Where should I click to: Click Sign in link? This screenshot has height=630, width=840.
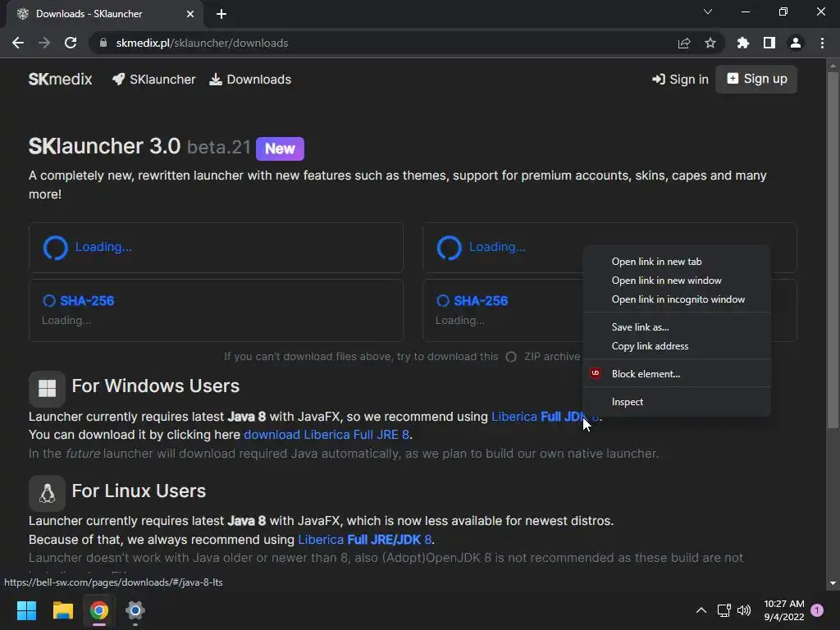(x=680, y=80)
